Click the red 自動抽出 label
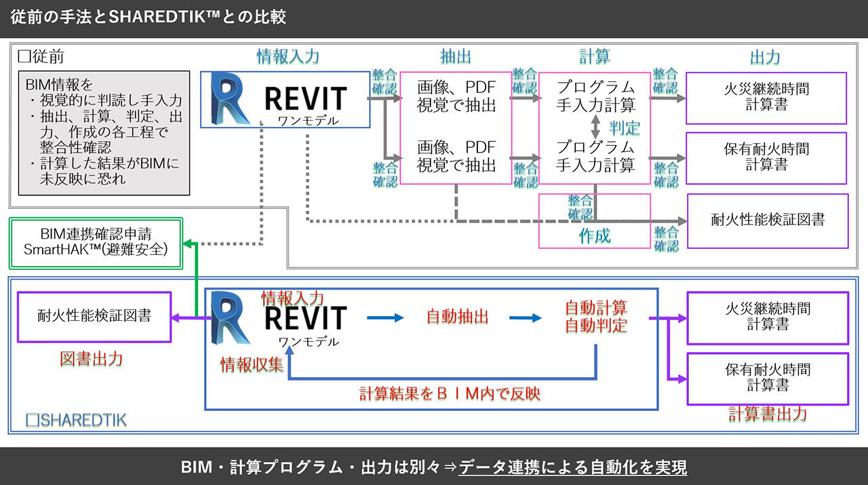The height and width of the screenshot is (485, 868). 457,317
